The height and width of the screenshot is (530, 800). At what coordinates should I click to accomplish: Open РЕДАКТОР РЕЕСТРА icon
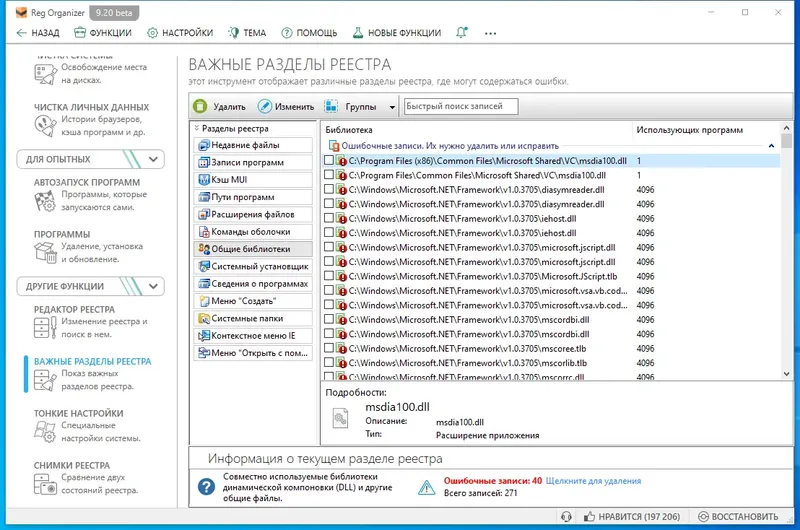[x=45, y=328]
